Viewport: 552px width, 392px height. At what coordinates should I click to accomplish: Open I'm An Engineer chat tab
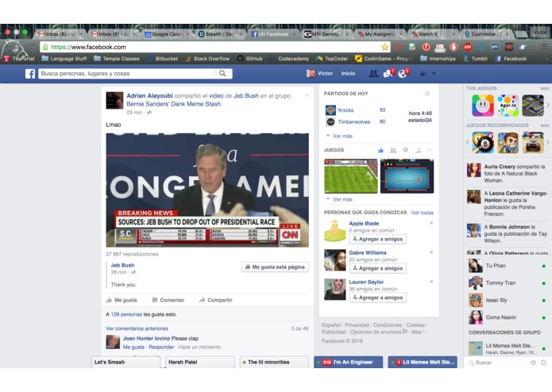click(x=348, y=362)
